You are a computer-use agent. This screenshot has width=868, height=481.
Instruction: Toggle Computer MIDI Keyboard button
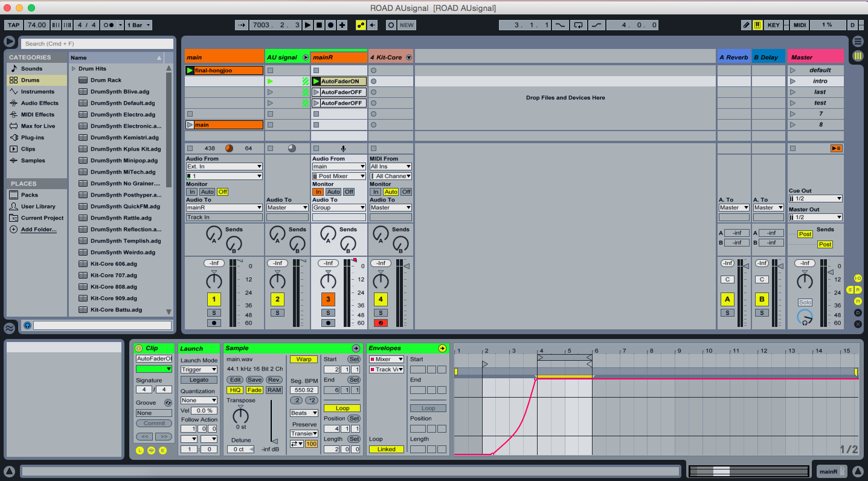point(757,25)
